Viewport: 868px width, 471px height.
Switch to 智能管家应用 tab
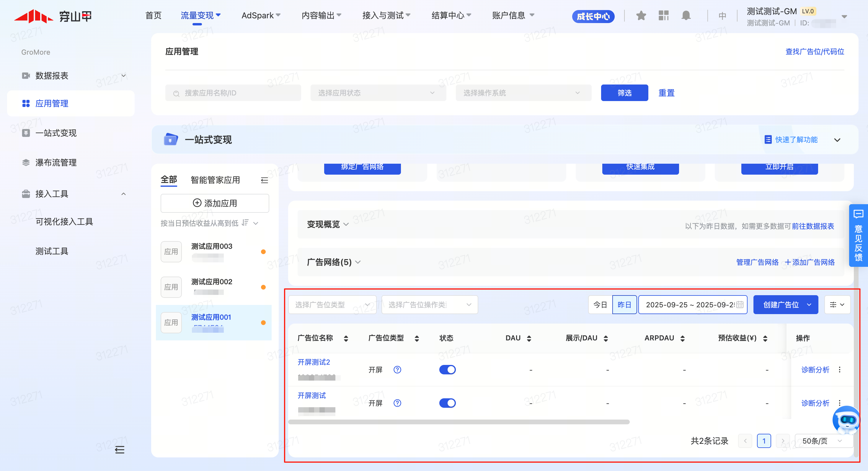pos(215,180)
